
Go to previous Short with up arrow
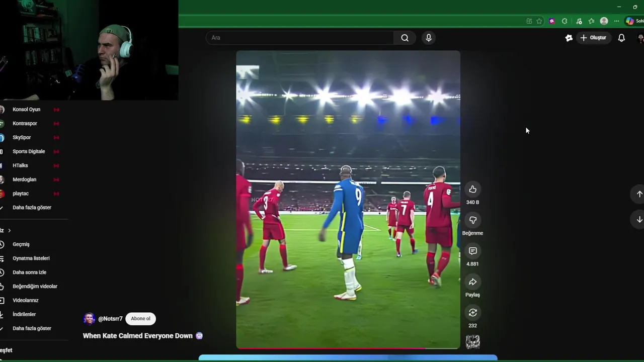coord(639,194)
